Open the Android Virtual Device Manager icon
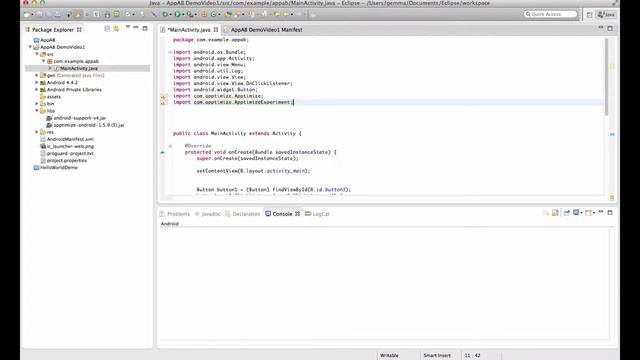Image resolution: width=640 pixels, height=360 pixels. pyautogui.click(x=117, y=14)
